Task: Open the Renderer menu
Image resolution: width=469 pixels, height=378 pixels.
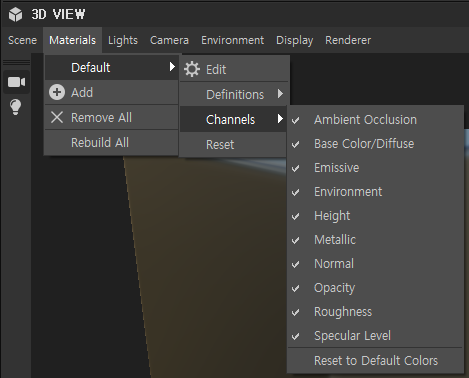Action: 348,40
